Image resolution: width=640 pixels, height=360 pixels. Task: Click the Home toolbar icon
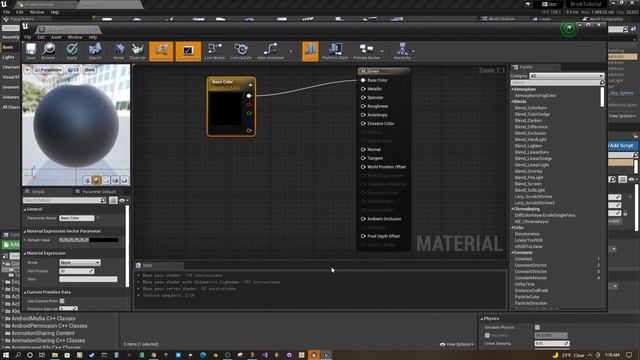point(118,51)
